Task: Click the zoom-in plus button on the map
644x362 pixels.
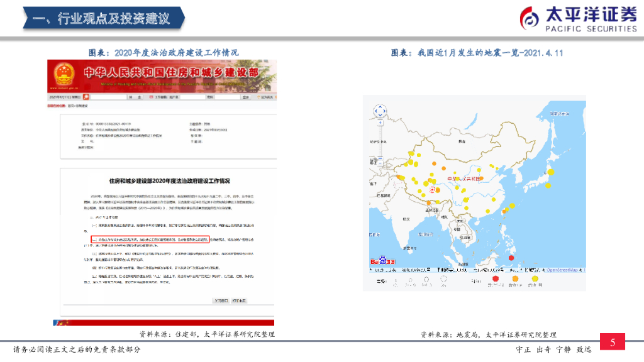Action: point(380,123)
